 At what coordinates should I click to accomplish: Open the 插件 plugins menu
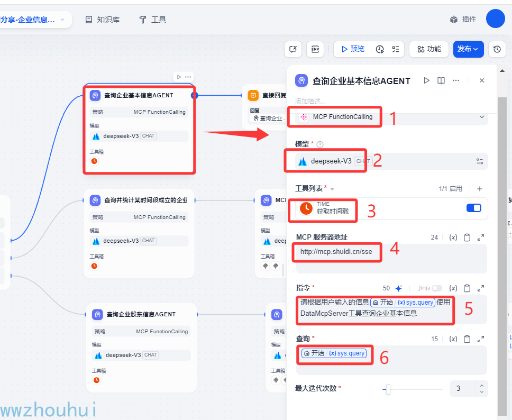[x=463, y=19]
